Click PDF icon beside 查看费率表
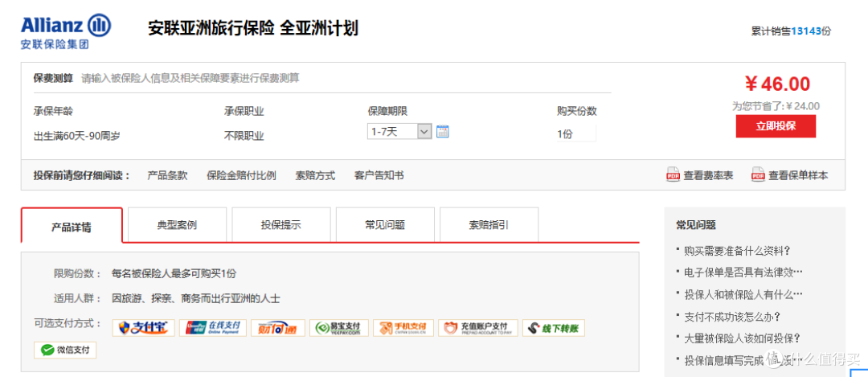868x377 pixels. click(x=673, y=174)
